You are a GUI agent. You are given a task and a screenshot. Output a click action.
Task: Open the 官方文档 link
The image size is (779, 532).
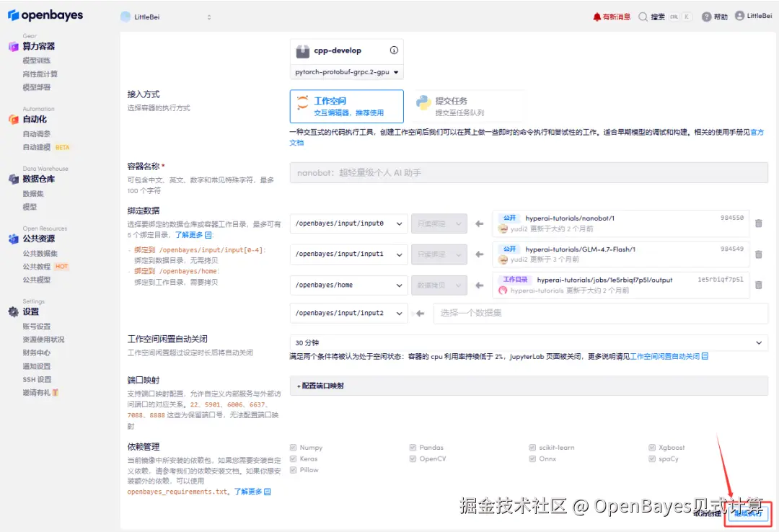pos(757,132)
